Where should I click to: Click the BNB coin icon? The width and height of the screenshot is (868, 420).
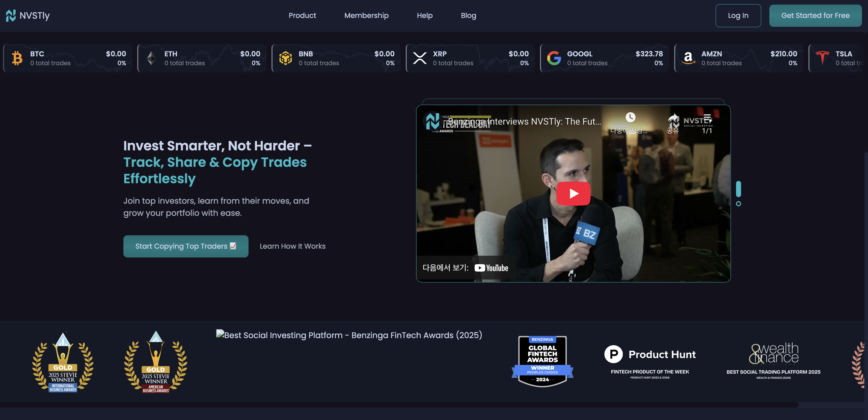[x=285, y=58]
